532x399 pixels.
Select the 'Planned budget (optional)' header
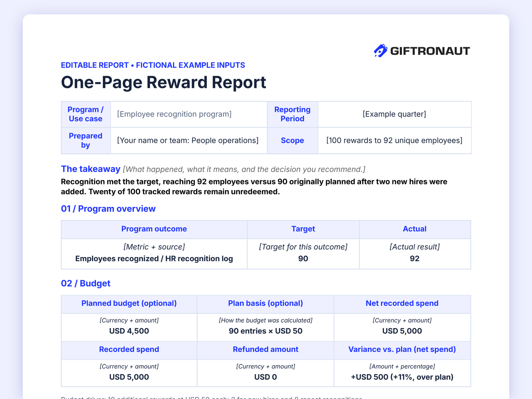(x=129, y=303)
